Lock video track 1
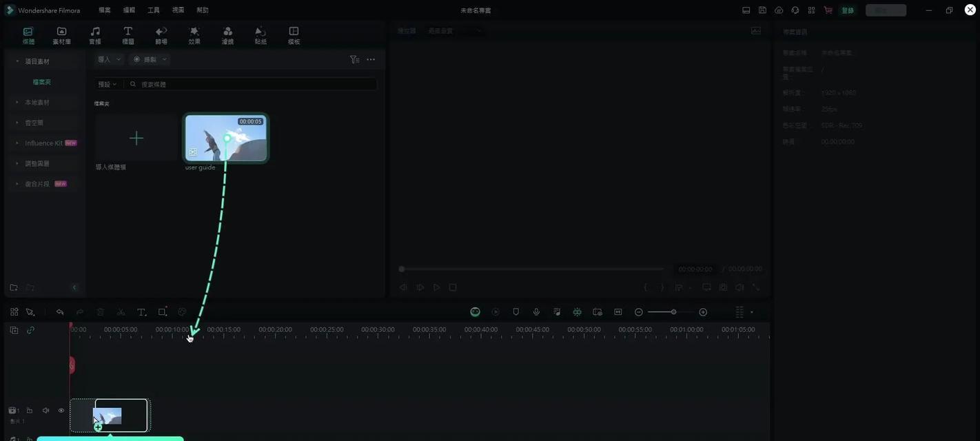 (29, 411)
